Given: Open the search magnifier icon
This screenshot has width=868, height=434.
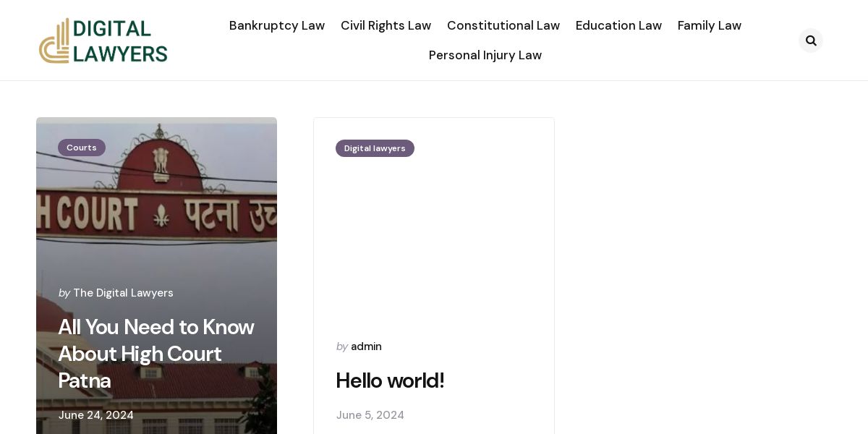Looking at the screenshot, I should click(811, 41).
